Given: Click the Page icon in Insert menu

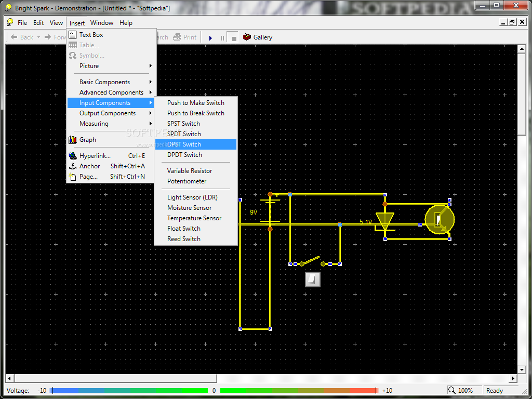Looking at the screenshot, I should pos(73,177).
